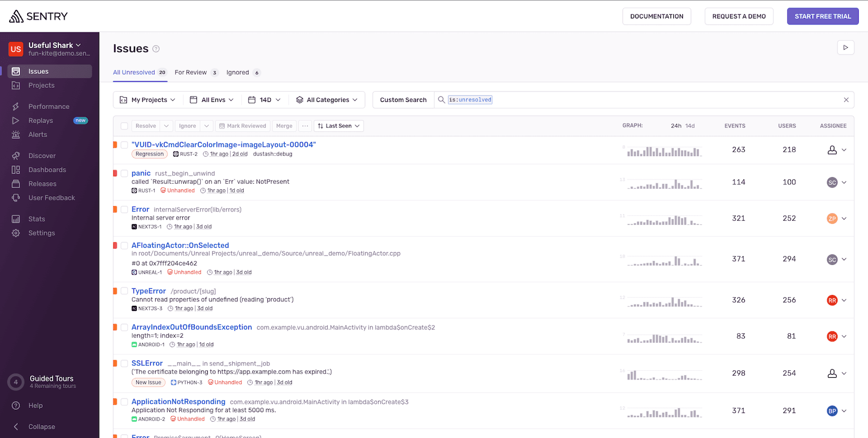The width and height of the screenshot is (868, 438).
Task: Click the Issues help question icon
Action: [x=156, y=49]
